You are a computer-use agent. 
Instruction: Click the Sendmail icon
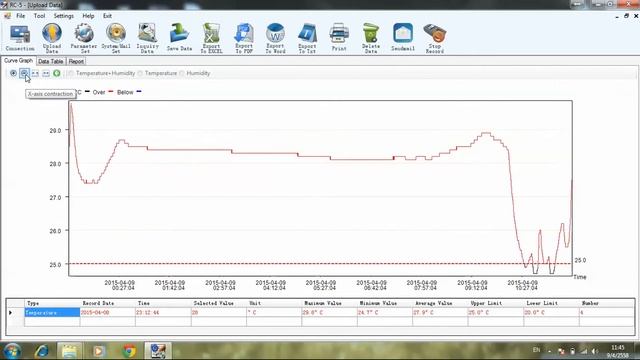(403, 37)
